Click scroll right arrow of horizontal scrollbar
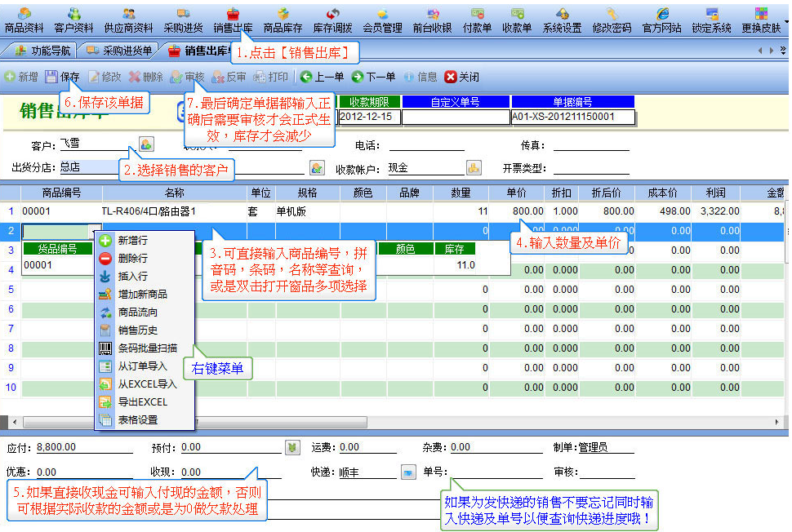 [776, 422]
